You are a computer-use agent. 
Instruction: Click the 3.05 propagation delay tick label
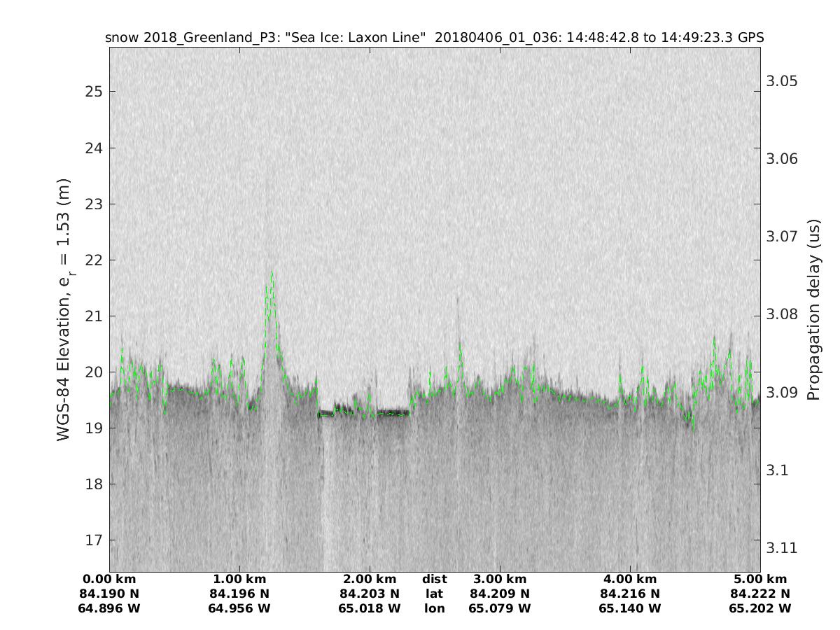click(x=782, y=81)
